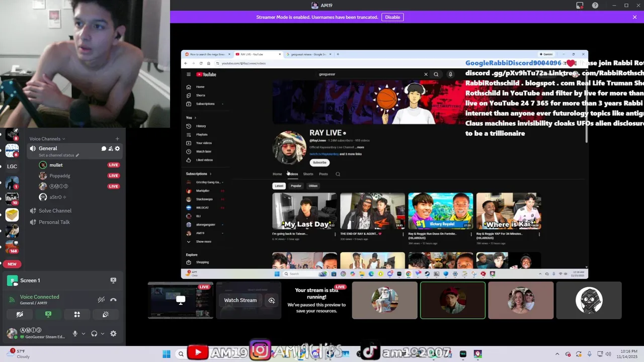Open the 'Where is Kai' video thumbnail
Screen dimensions: 644x362
509,211
